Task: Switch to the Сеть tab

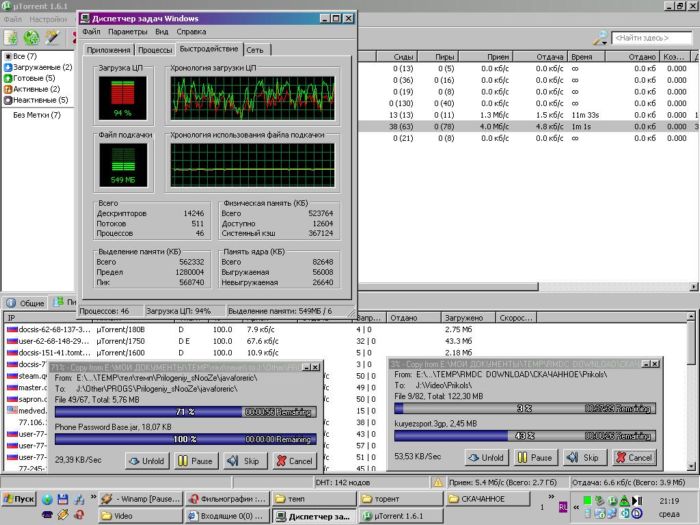Action: point(256,50)
